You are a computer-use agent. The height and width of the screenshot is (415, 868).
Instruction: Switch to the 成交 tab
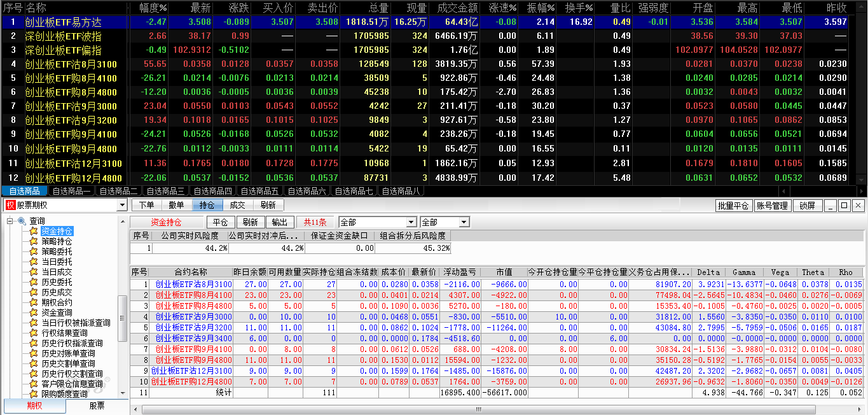tap(238, 205)
